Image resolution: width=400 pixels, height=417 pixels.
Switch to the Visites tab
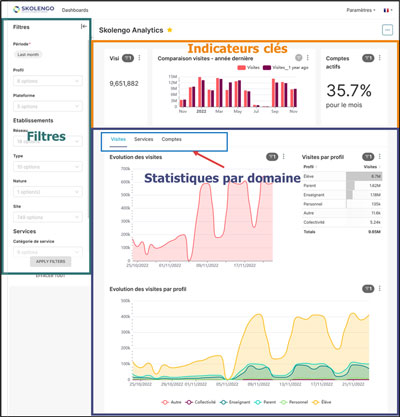(118, 139)
